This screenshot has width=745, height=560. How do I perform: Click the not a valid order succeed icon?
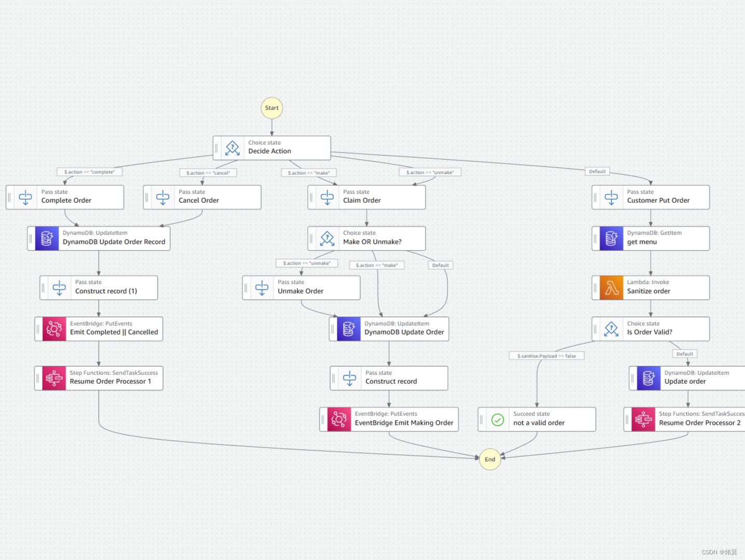coord(498,419)
